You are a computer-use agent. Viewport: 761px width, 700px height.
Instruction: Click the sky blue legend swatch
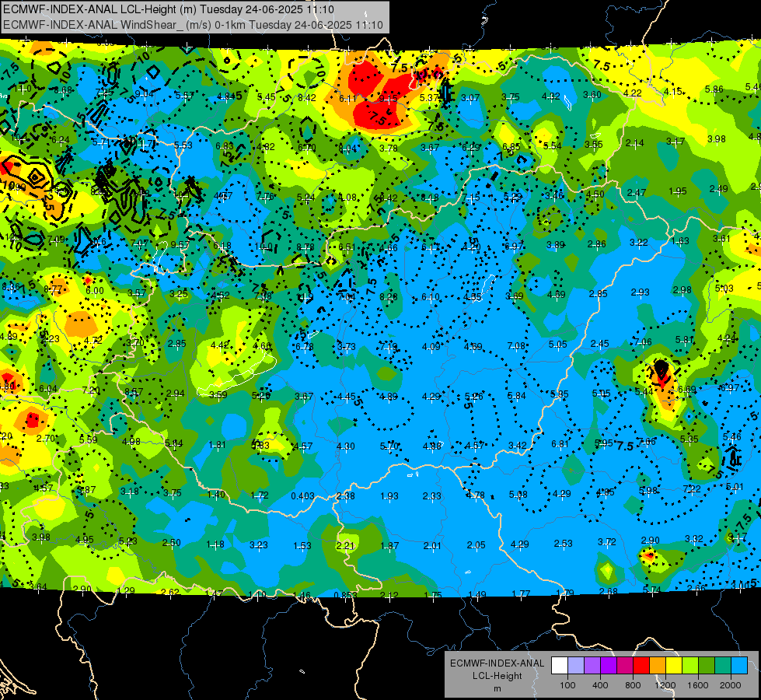pyautogui.click(x=740, y=666)
